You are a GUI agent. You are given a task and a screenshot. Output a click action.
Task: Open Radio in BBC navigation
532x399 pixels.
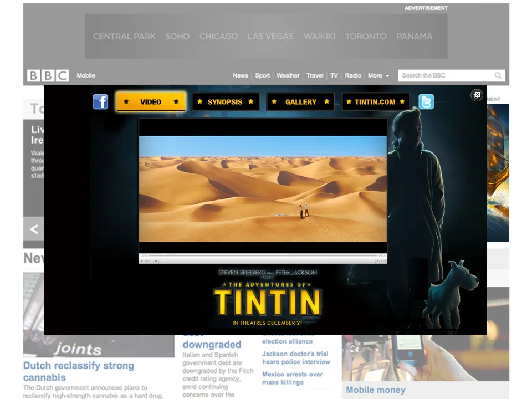coord(353,75)
